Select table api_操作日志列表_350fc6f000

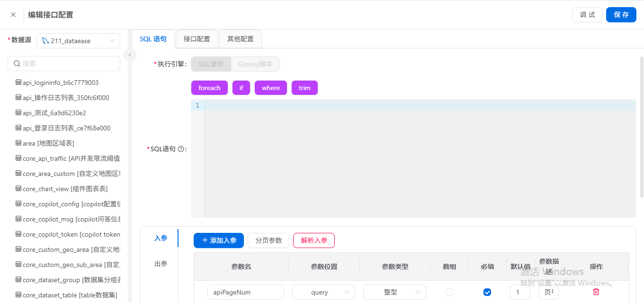point(66,98)
